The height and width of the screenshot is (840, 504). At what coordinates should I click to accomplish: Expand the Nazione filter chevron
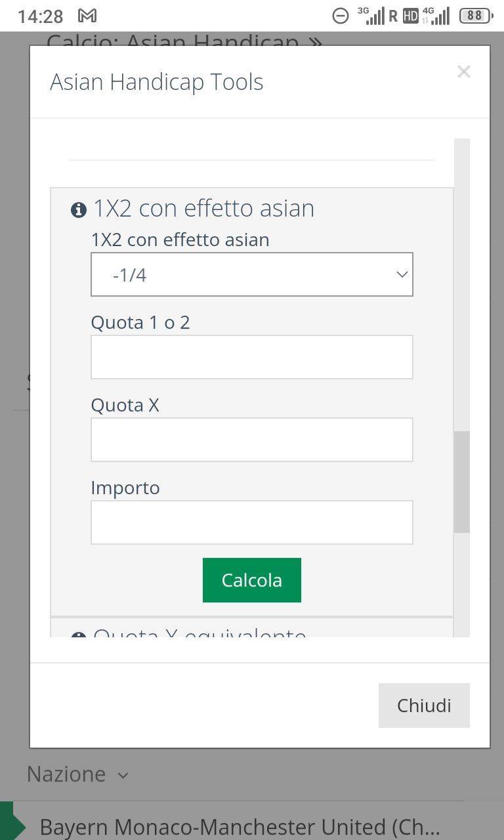point(123,775)
